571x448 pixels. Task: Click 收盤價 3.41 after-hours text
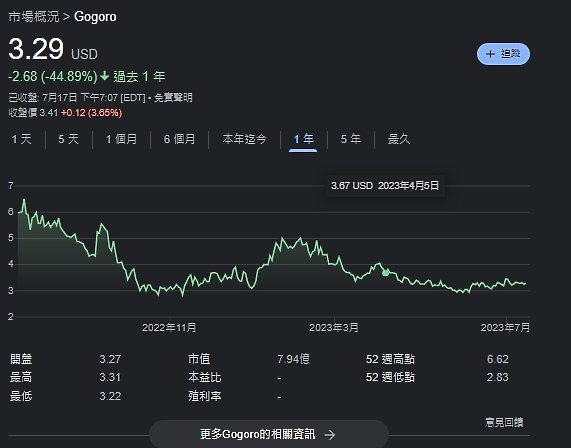click(33, 113)
